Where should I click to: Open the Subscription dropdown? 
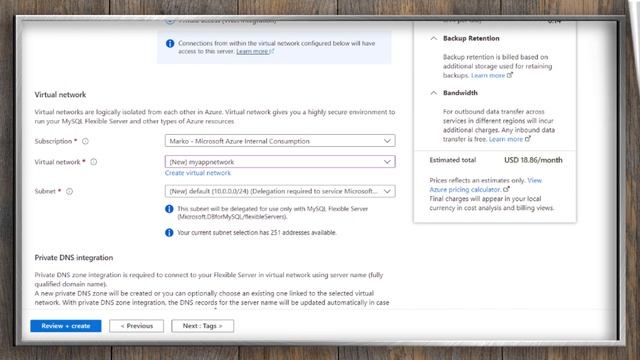click(x=280, y=141)
